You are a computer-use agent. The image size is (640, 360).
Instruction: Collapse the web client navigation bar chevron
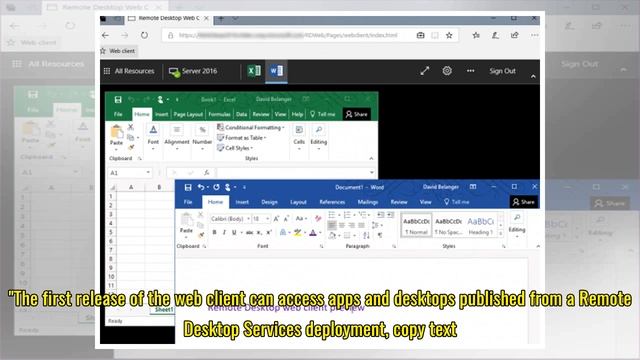[x=533, y=76]
